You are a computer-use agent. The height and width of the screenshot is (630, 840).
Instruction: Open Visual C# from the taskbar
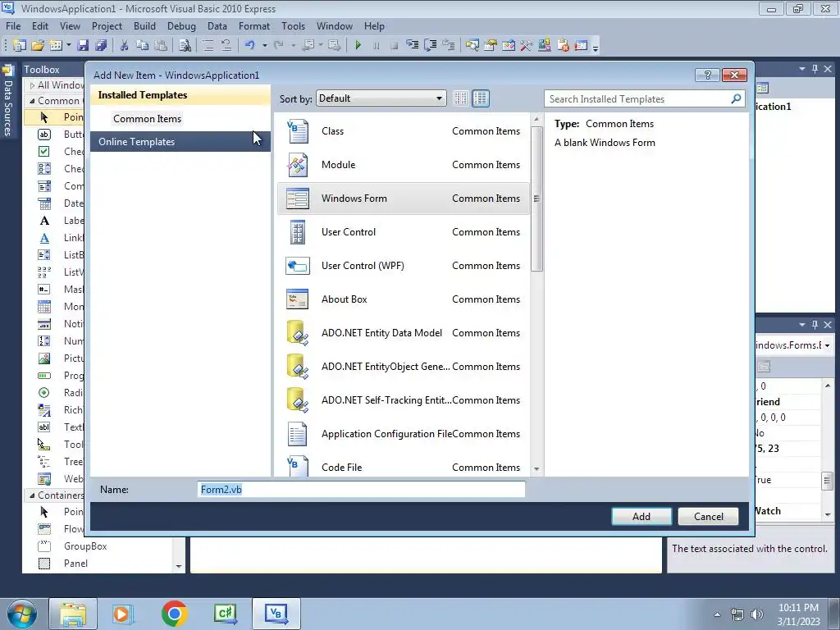(225, 614)
